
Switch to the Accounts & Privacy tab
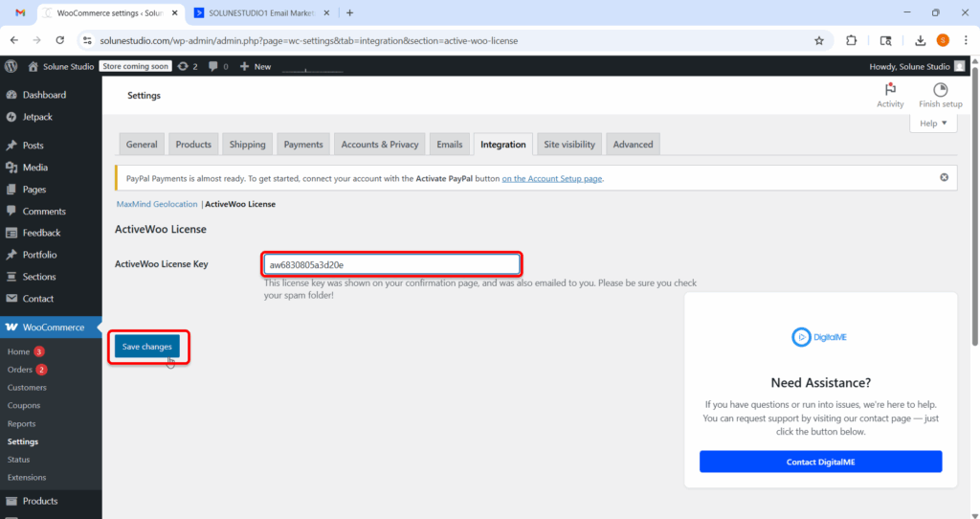[x=380, y=144]
